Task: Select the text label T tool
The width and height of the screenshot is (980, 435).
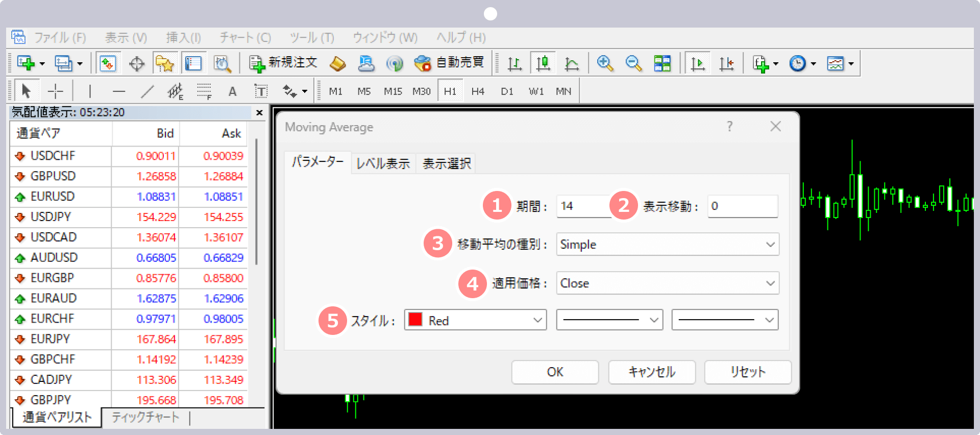Action: [261, 91]
